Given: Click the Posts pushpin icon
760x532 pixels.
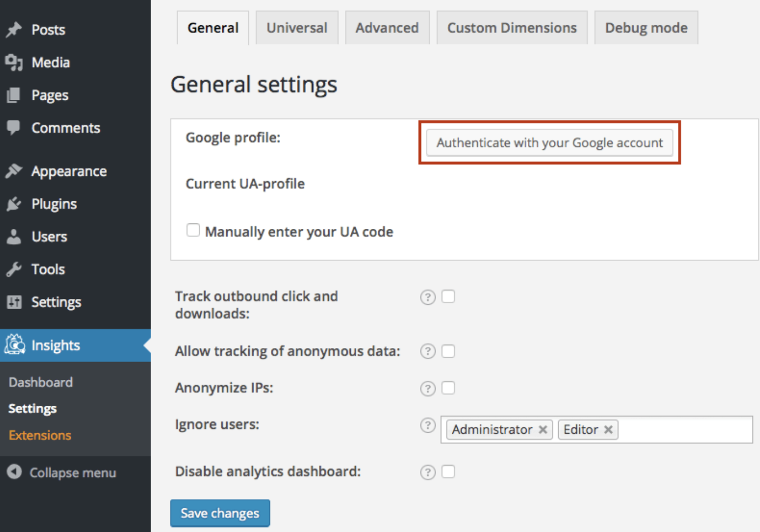Looking at the screenshot, I should (14, 30).
